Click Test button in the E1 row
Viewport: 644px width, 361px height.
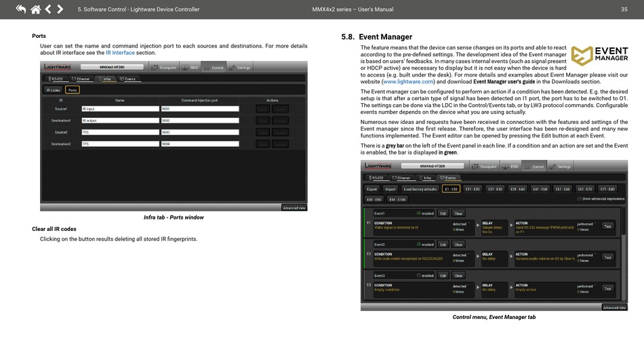(x=608, y=226)
